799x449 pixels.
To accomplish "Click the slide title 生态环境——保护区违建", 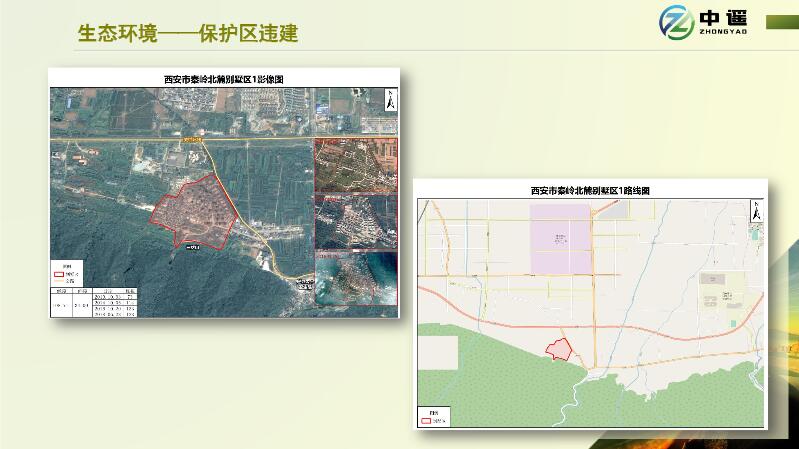I will tap(188, 33).
